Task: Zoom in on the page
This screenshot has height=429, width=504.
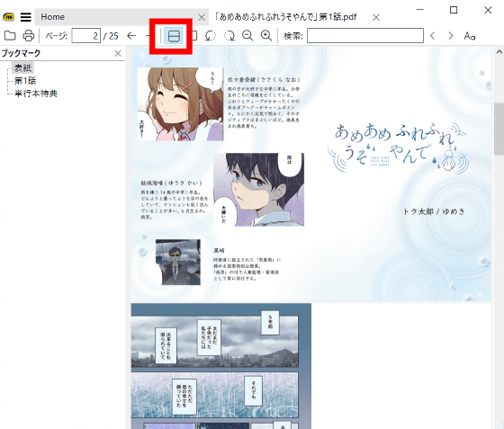Action: [266, 36]
